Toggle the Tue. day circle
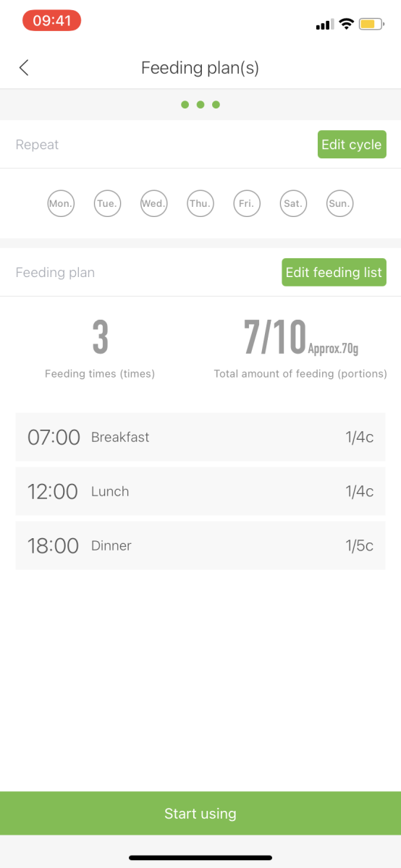This screenshot has height=868, width=401. point(107,204)
